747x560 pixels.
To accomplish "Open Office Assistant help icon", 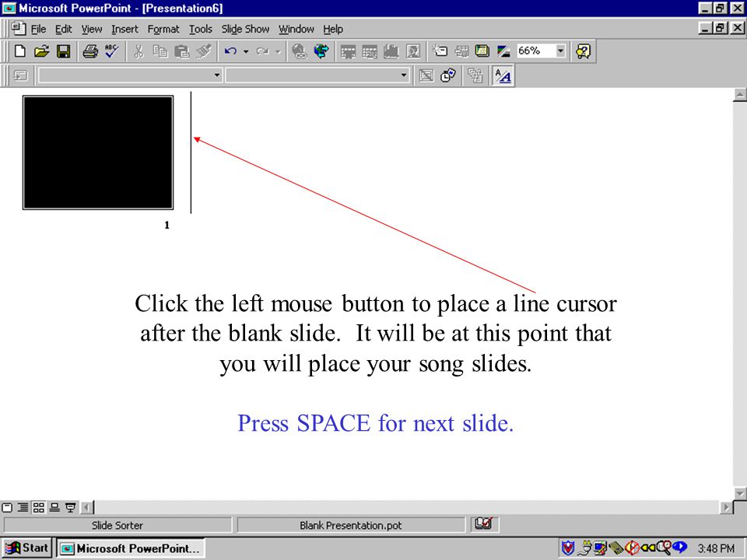I will [583, 51].
